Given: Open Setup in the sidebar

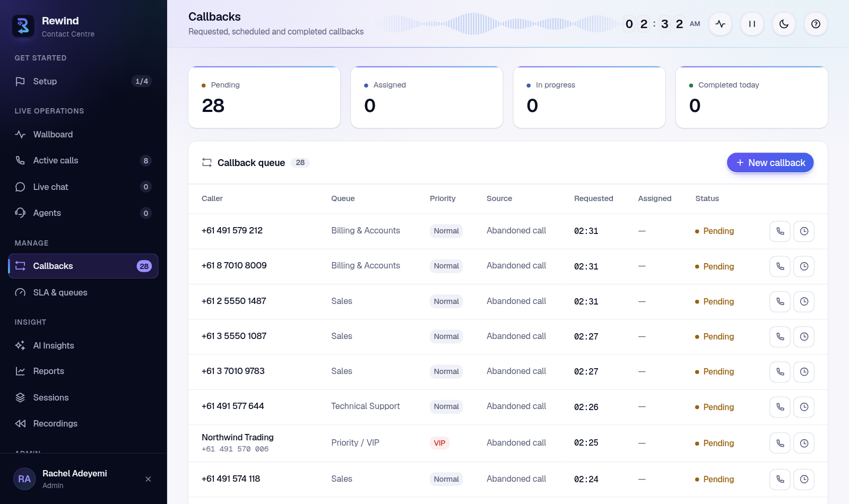Looking at the screenshot, I should [83, 81].
